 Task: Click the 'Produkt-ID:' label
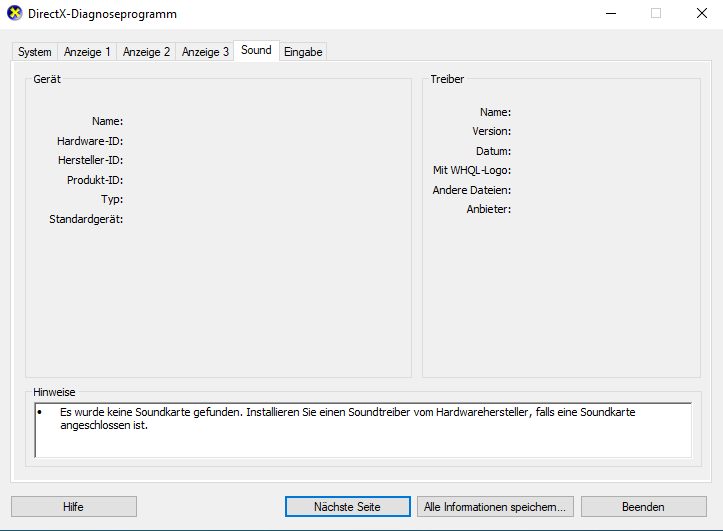[x=95, y=180]
